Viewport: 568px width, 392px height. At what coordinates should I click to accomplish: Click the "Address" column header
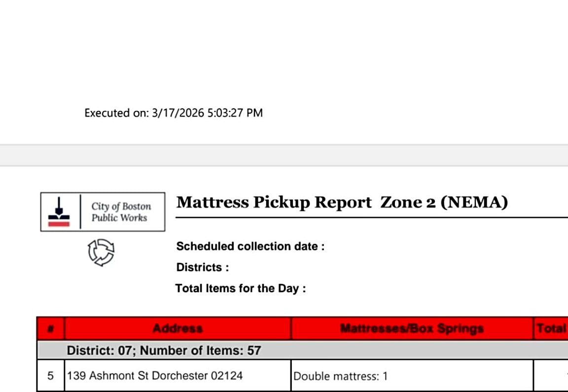click(x=177, y=328)
